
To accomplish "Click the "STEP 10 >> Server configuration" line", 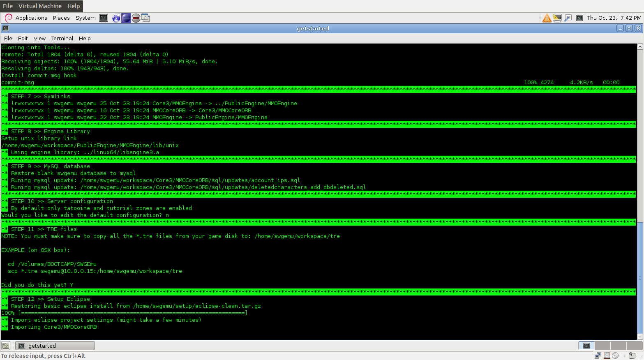I will (x=62, y=201).
